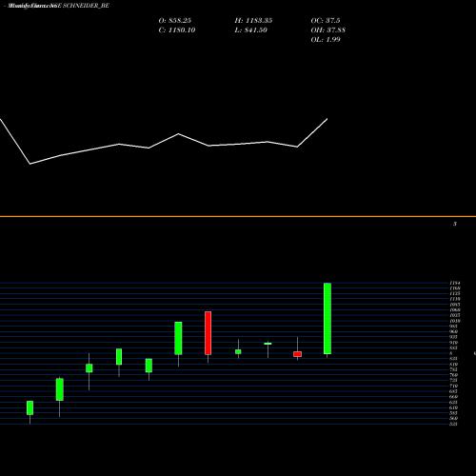Click the orange horizontal separator line
This screenshot has height=476, width=476.
pyautogui.click(x=238, y=216)
